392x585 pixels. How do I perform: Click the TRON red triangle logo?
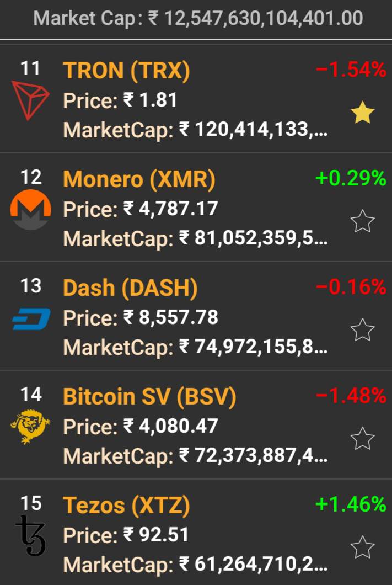coord(30,100)
